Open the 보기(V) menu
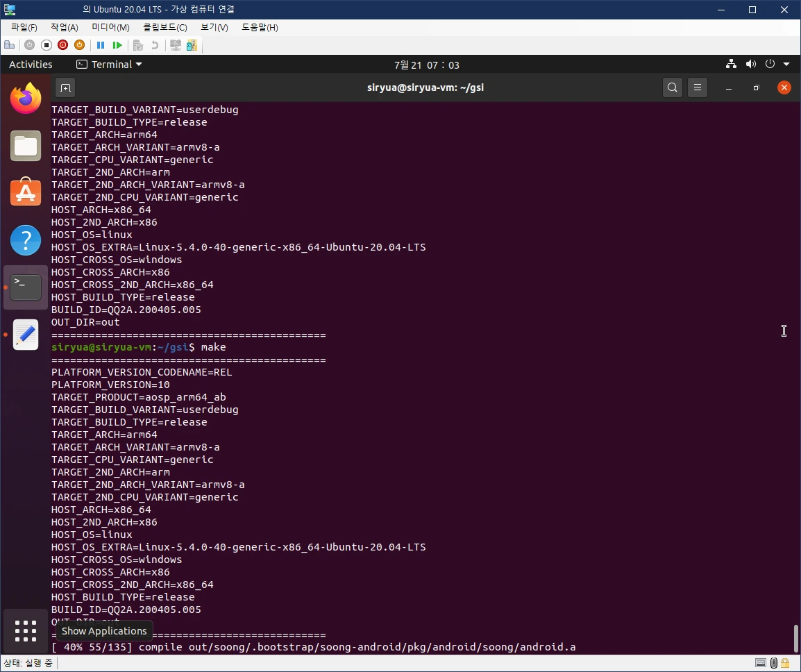 (214, 27)
